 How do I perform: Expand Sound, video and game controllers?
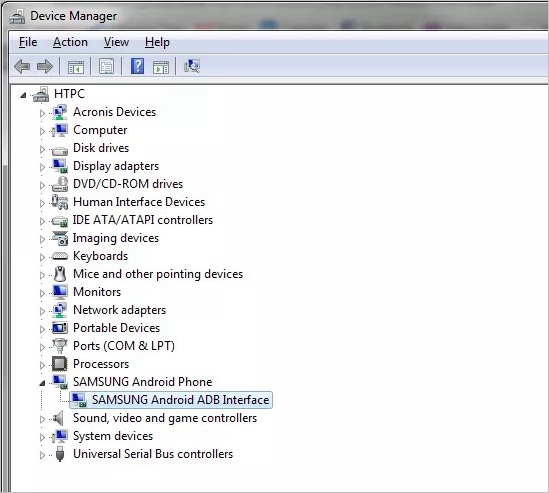pos(42,419)
